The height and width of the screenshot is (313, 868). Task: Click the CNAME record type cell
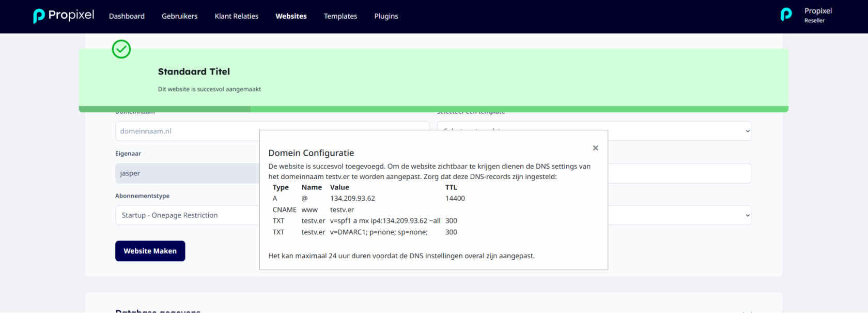(285, 210)
